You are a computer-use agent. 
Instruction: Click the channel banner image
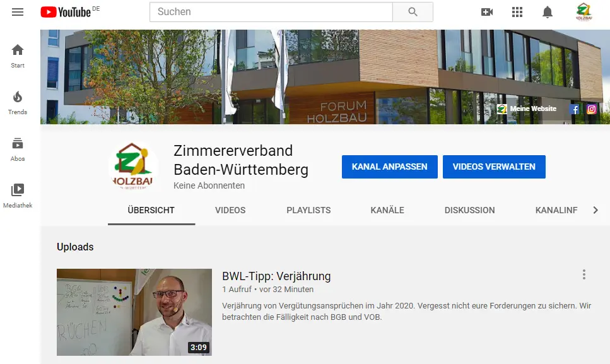[326, 77]
